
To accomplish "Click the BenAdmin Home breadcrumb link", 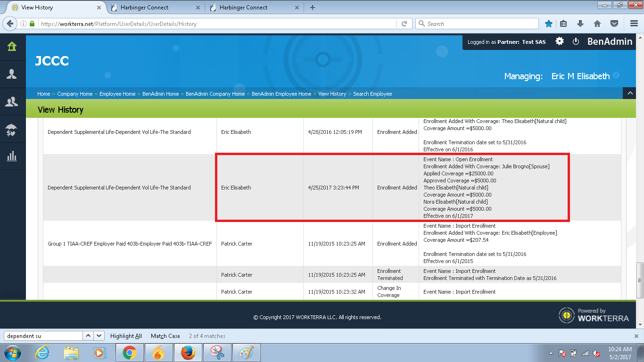I will (161, 94).
